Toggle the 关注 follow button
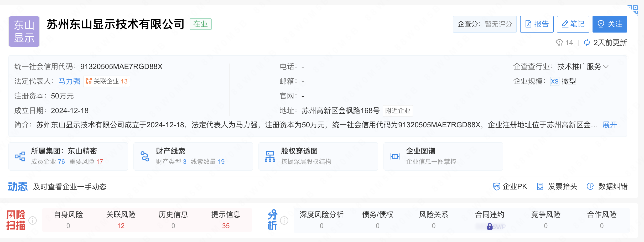Screen dimensions: 644x242 click(610, 24)
